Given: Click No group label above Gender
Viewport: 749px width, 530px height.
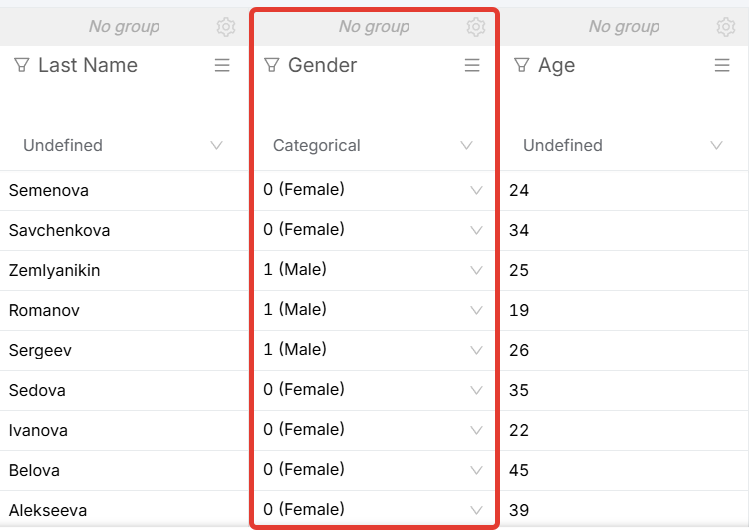Looking at the screenshot, I should click(374, 27).
